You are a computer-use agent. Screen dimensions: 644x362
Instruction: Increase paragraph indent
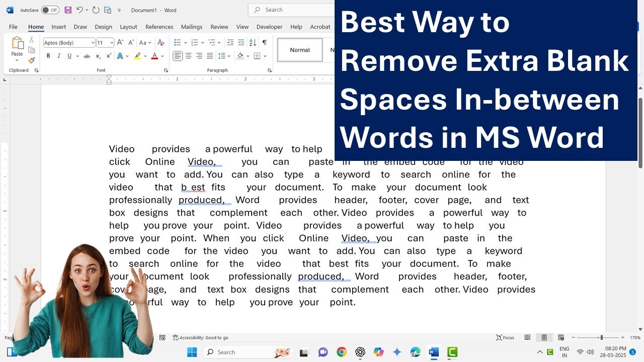(x=242, y=43)
